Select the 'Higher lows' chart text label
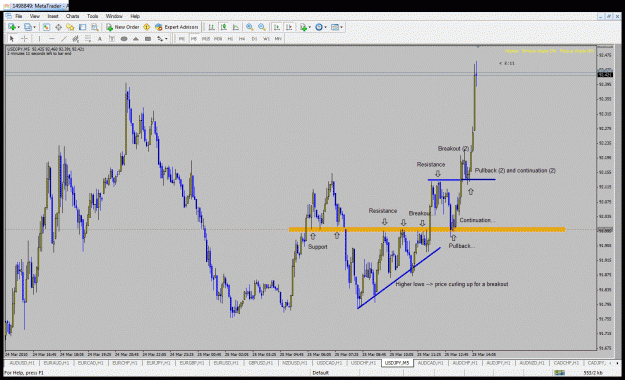Viewport: 625px width, 380px height. [452, 284]
